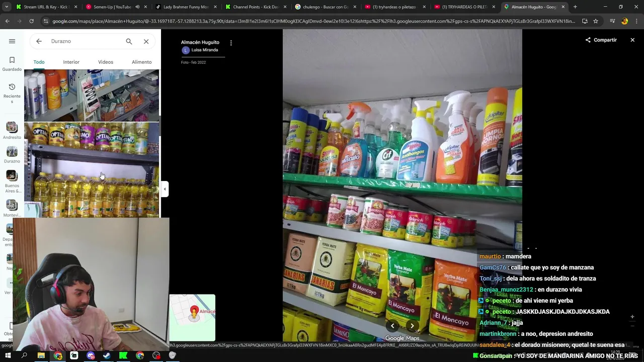Select the Buenos Aires recent place
The height and width of the screenshot is (362, 644).
click(x=12, y=181)
